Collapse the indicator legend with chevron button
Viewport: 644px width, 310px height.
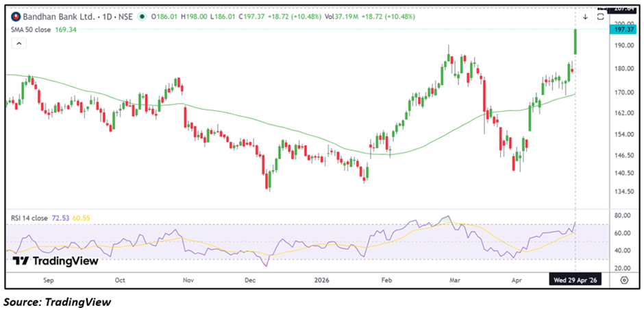[18, 44]
